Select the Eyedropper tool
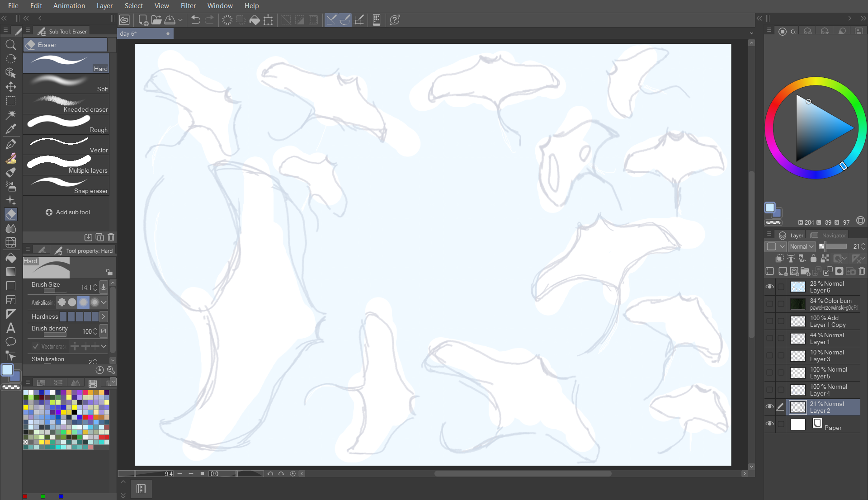The height and width of the screenshot is (500, 868). click(11, 129)
